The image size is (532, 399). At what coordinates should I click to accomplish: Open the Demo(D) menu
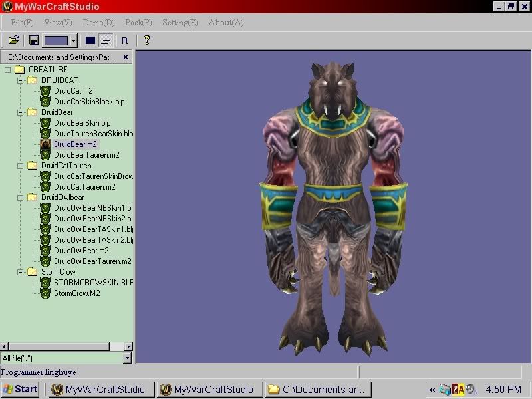98,23
